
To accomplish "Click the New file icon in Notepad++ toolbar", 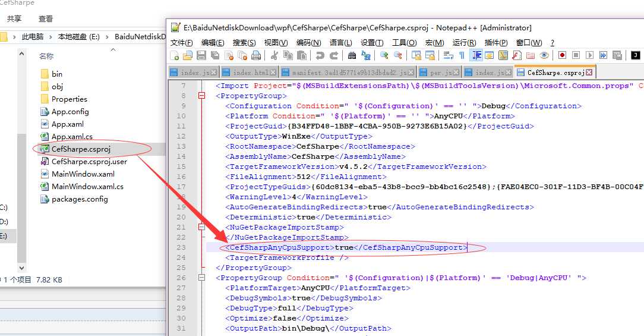I will [x=174, y=55].
